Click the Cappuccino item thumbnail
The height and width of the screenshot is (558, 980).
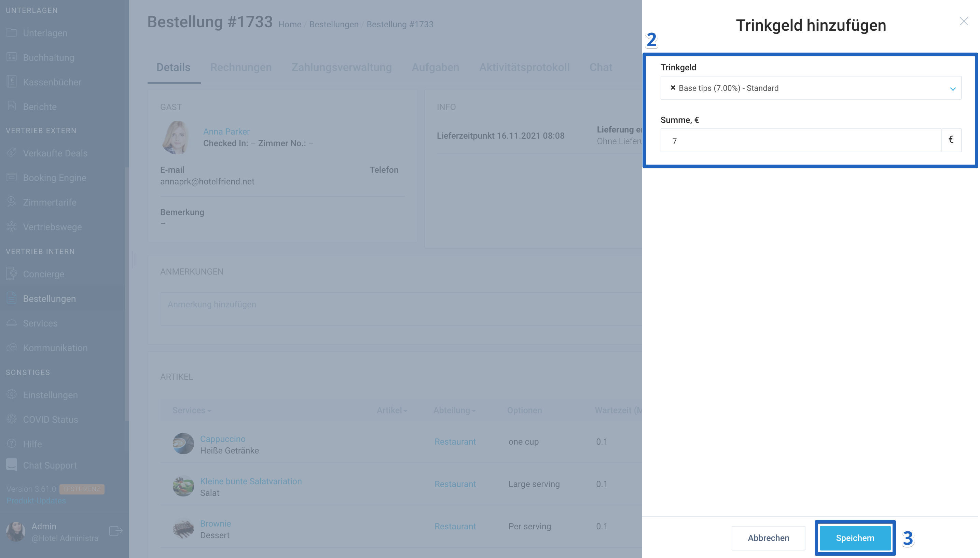tap(183, 443)
